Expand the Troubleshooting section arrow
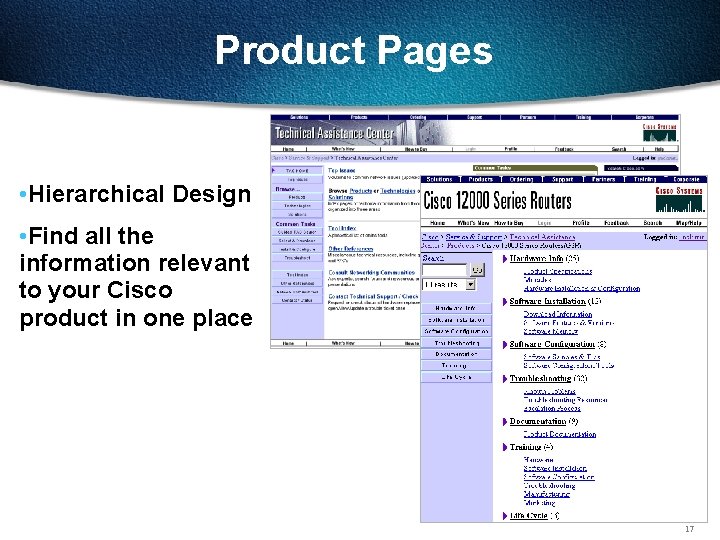The height and width of the screenshot is (540, 720). pyautogui.click(x=505, y=379)
